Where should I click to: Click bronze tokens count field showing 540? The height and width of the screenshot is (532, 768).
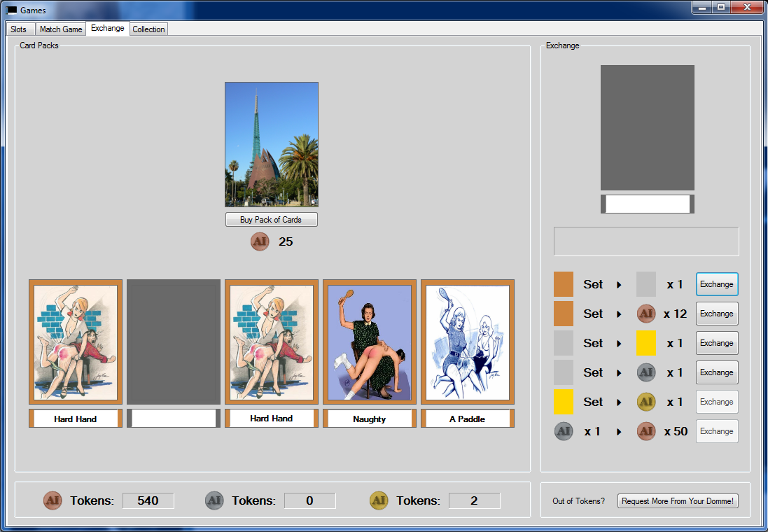point(148,500)
